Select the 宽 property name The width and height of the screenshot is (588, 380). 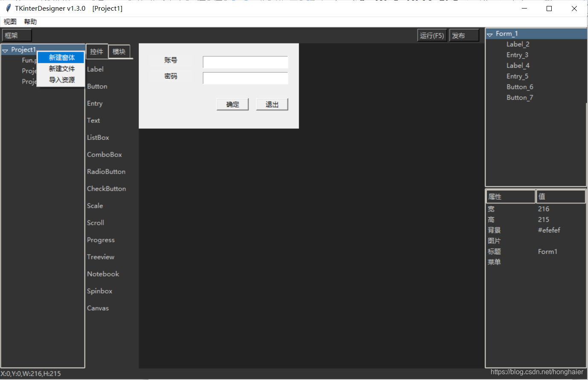click(x=491, y=209)
